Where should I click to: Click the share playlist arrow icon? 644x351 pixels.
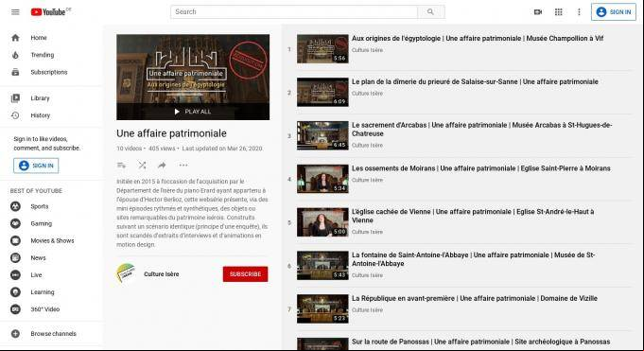[162, 166]
